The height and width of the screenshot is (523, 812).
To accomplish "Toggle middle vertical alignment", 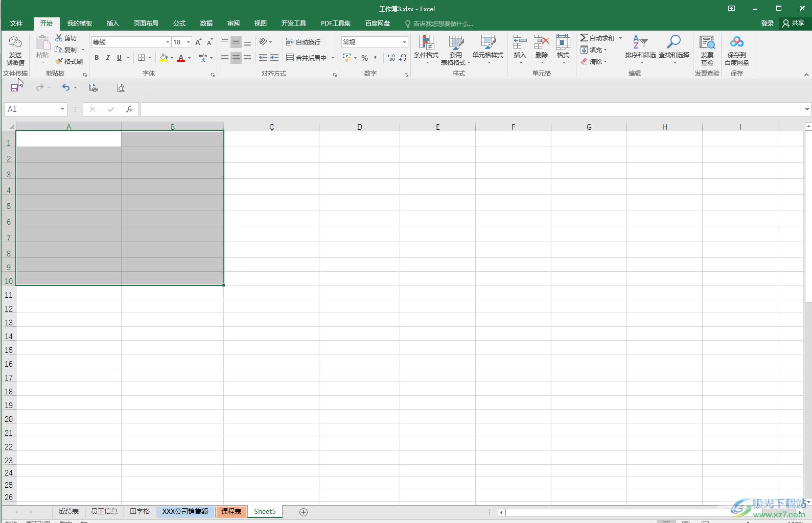I will [x=236, y=42].
